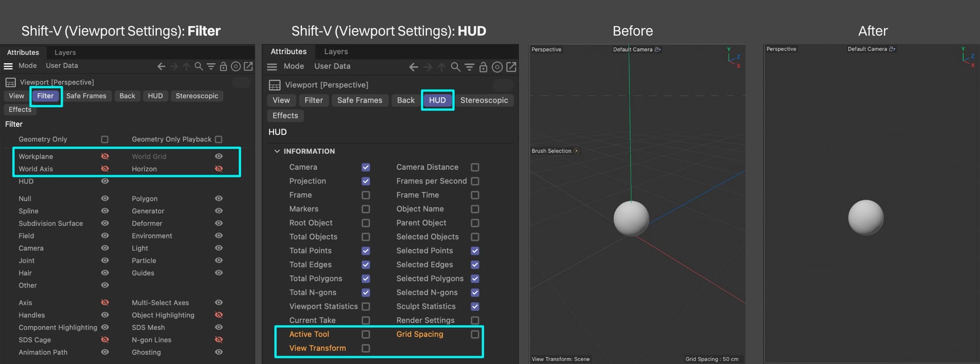Viewport: 980px width, 364px height.
Task: Click the filter lines icon in Filter panel toolbar
Action: pos(211,66)
